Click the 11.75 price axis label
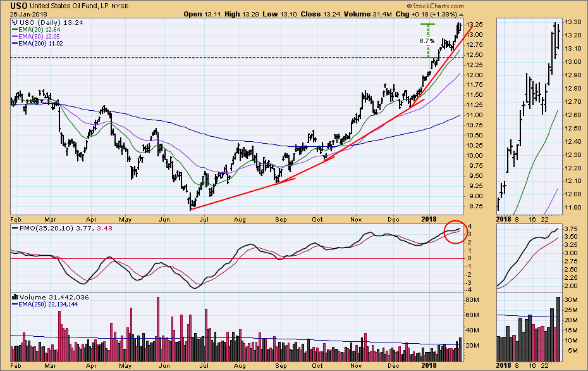588x371 pixels. click(474, 85)
